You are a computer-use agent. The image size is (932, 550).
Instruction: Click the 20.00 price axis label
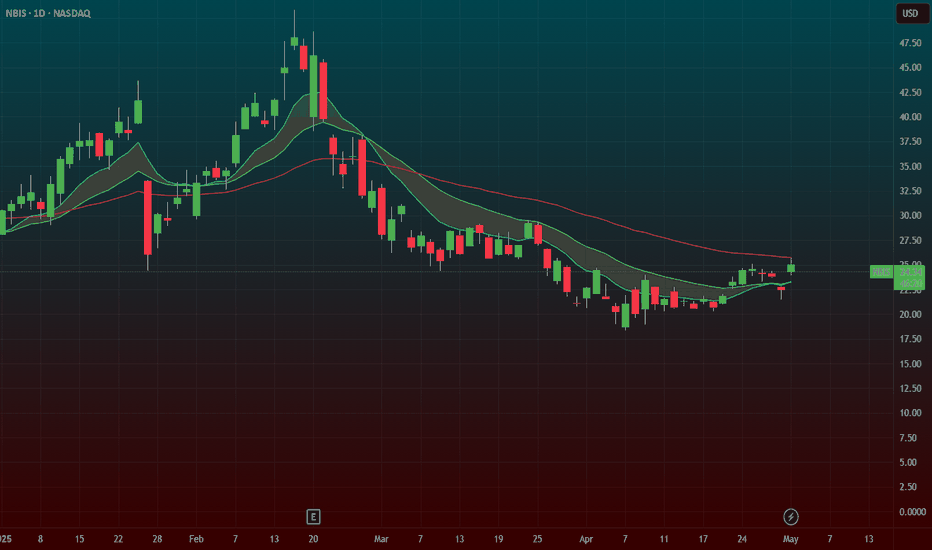tap(910, 314)
